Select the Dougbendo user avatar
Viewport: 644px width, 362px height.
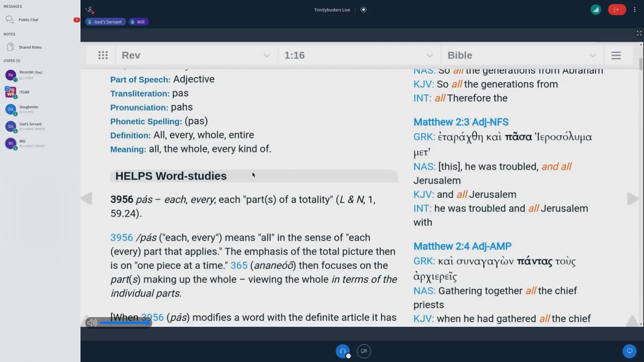[11, 109]
